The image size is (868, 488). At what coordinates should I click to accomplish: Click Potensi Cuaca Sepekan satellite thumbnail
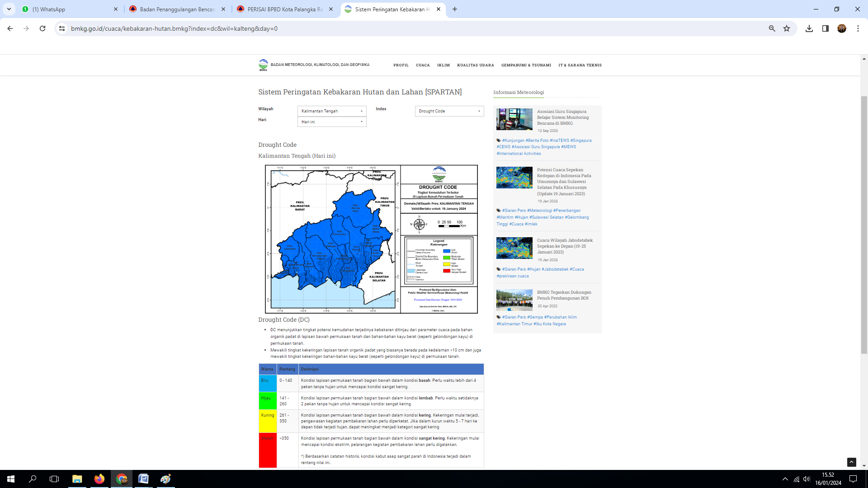pyautogui.click(x=514, y=178)
